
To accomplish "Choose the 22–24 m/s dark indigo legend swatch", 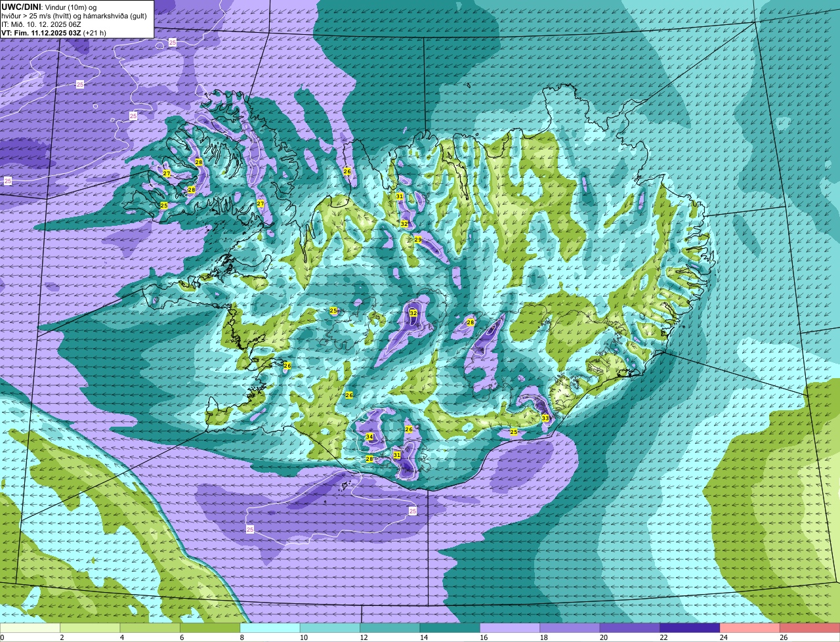I will [x=690, y=628].
